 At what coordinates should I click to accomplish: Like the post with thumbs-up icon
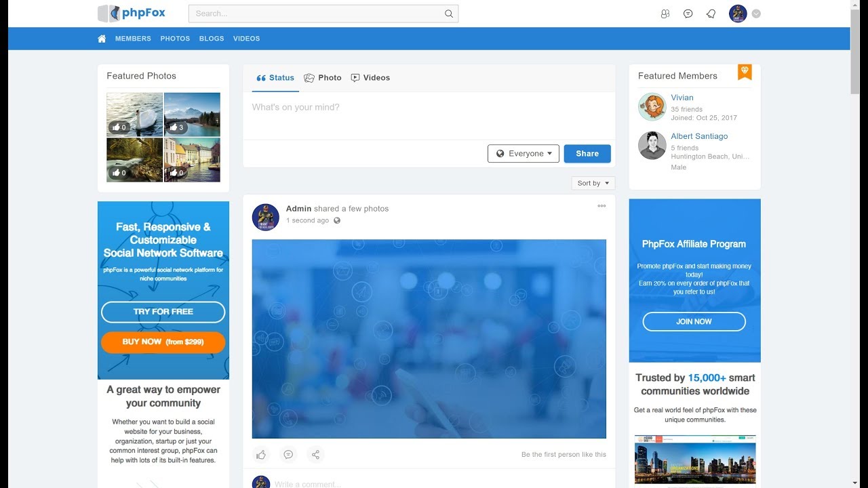coord(261,454)
